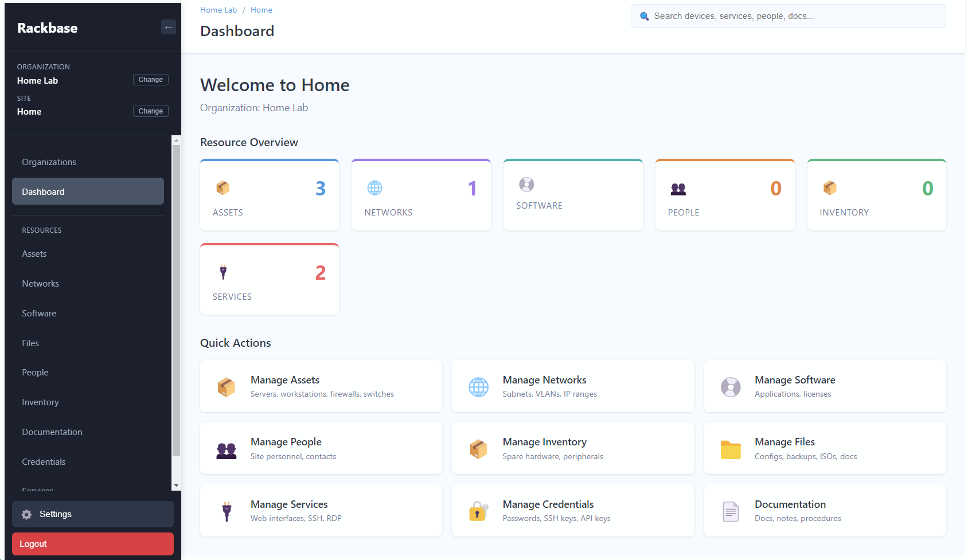Screen dimensions: 968x560
Task: Click the Rackbase logo text
Action: point(48,28)
